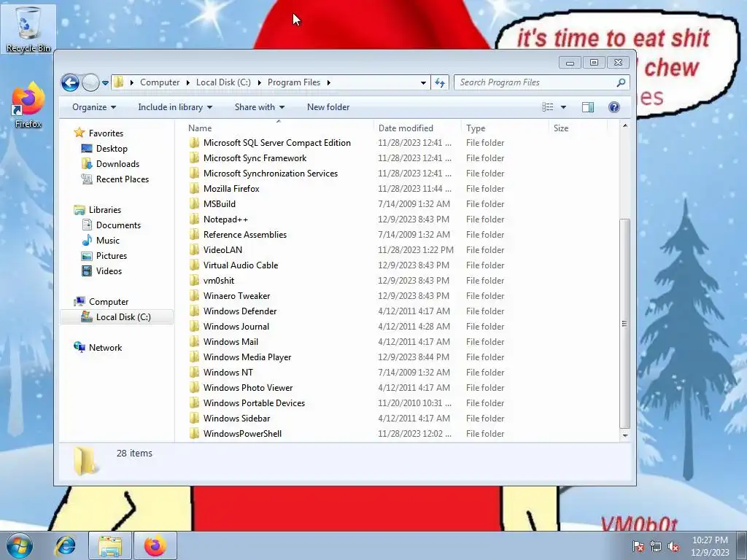Open the view options dropdown arrow

pos(564,107)
